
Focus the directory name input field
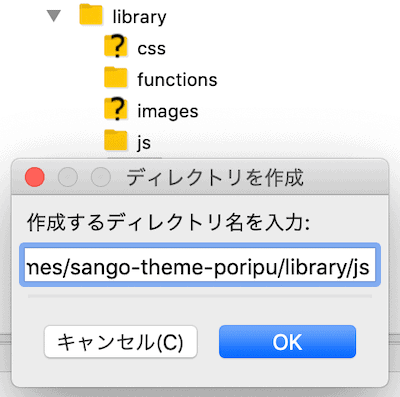tap(200, 265)
